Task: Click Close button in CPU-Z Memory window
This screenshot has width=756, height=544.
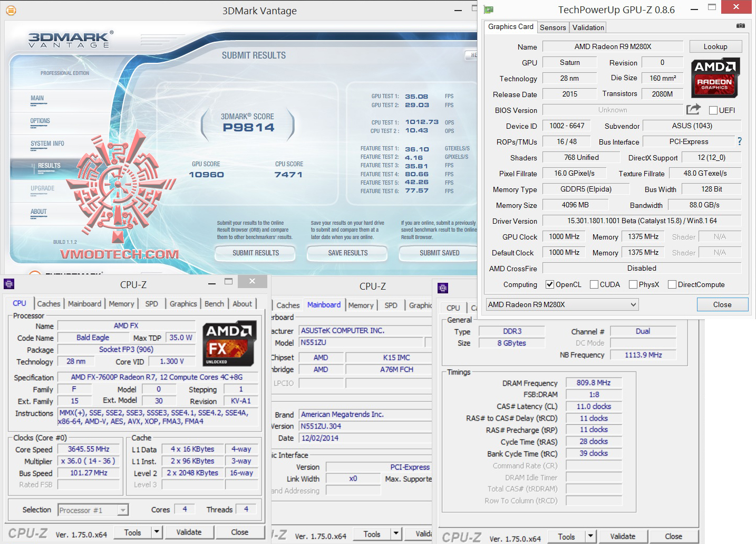Action: coord(674,537)
